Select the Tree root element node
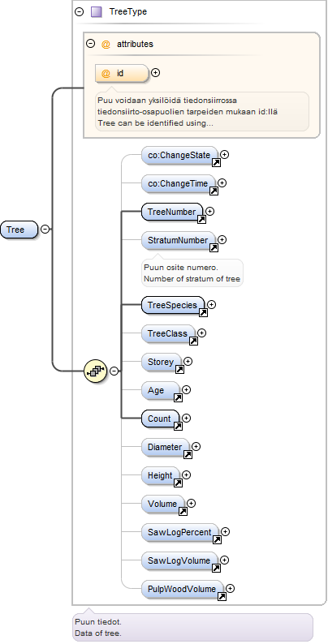The width and height of the screenshot is (328, 644). (x=19, y=230)
